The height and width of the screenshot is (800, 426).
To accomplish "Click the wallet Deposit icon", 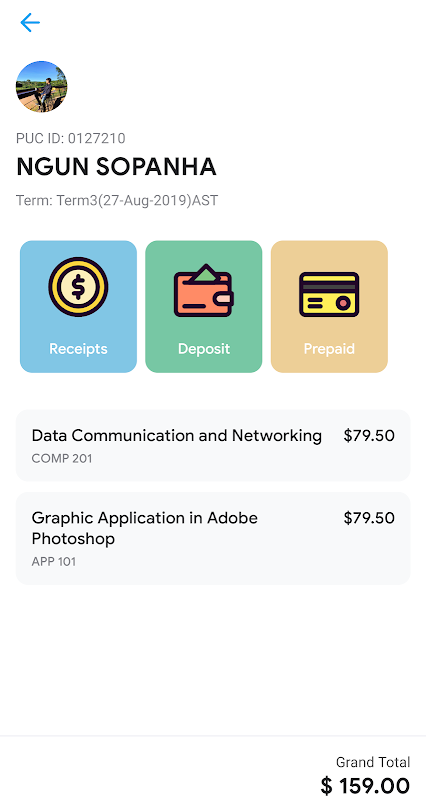I will (204, 291).
